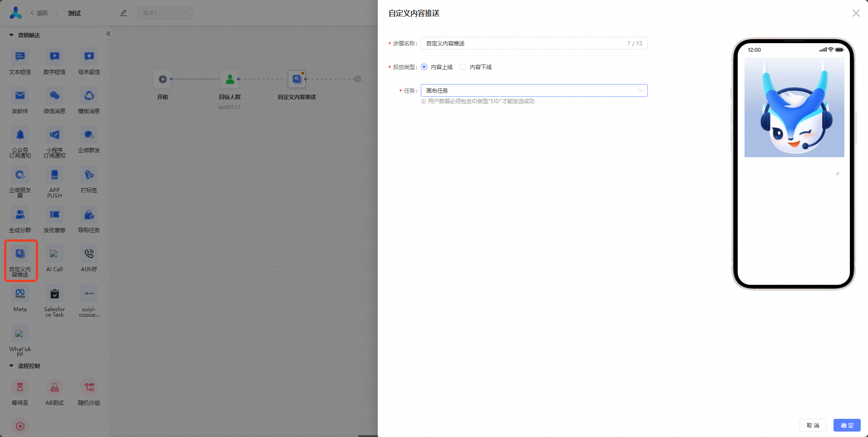The height and width of the screenshot is (437, 868).
Task: Select the 随机分组 random grouping icon
Action: point(89,387)
